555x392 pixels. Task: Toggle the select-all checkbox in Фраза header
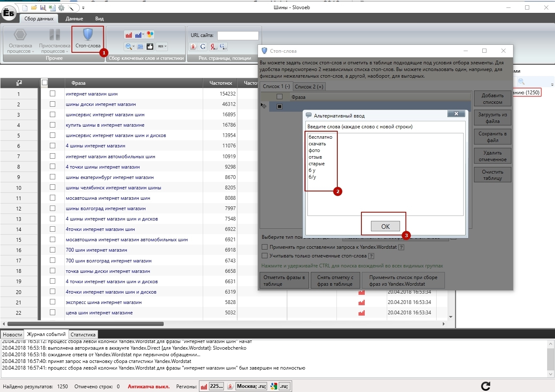45,83
